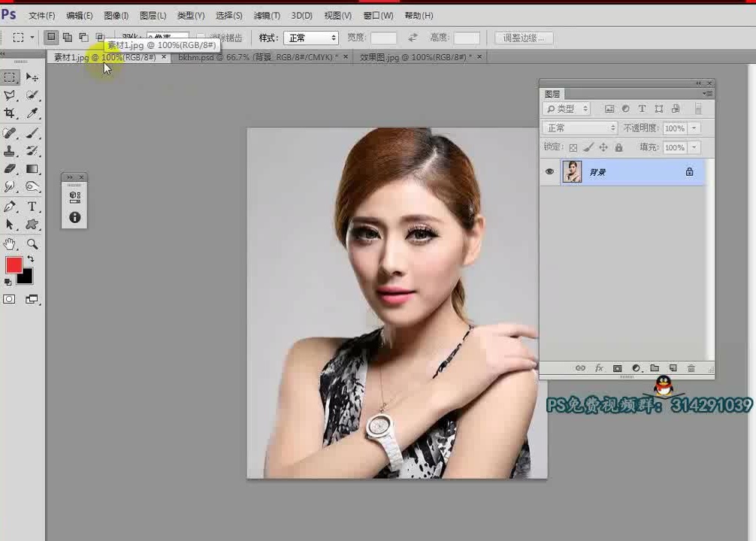
Task: Toggle pixel layer filter
Action: click(x=609, y=109)
